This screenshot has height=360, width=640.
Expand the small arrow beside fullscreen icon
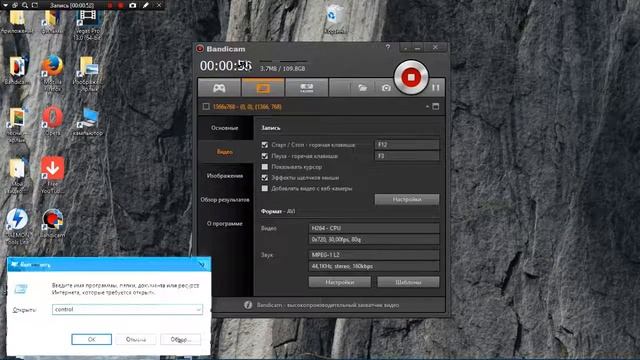coord(427,107)
